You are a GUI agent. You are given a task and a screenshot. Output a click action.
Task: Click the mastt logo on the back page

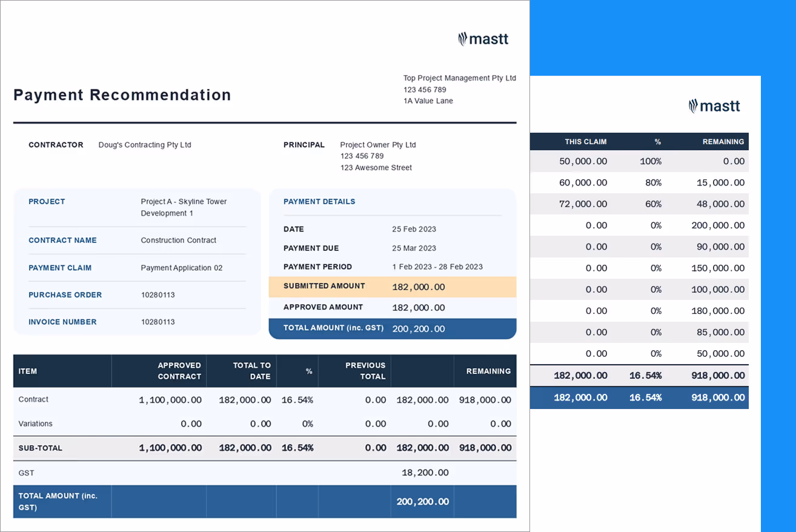tap(714, 106)
